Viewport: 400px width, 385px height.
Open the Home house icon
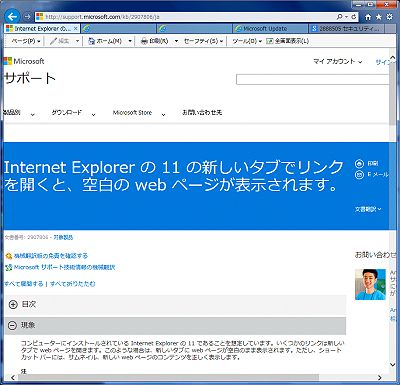(x=368, y=17)
